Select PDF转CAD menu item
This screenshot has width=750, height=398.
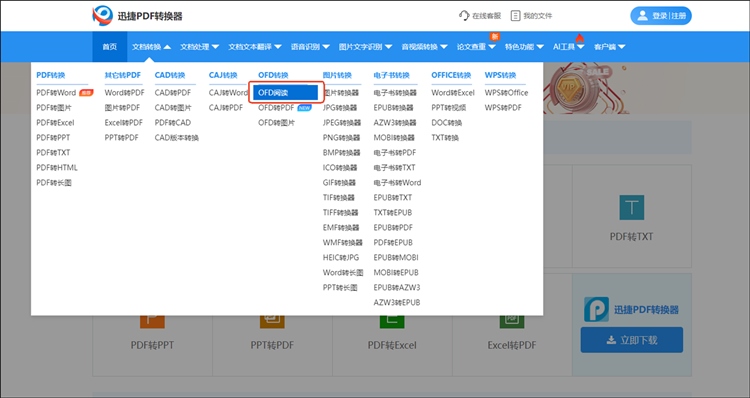tap(173, 123)
